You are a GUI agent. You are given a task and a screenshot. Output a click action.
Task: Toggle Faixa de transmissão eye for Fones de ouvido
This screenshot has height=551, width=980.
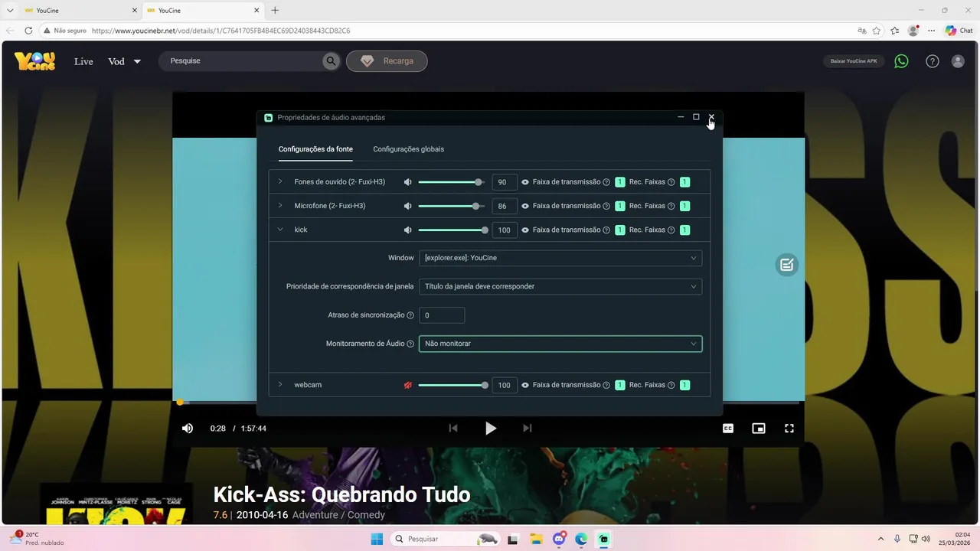pos(525,182)
